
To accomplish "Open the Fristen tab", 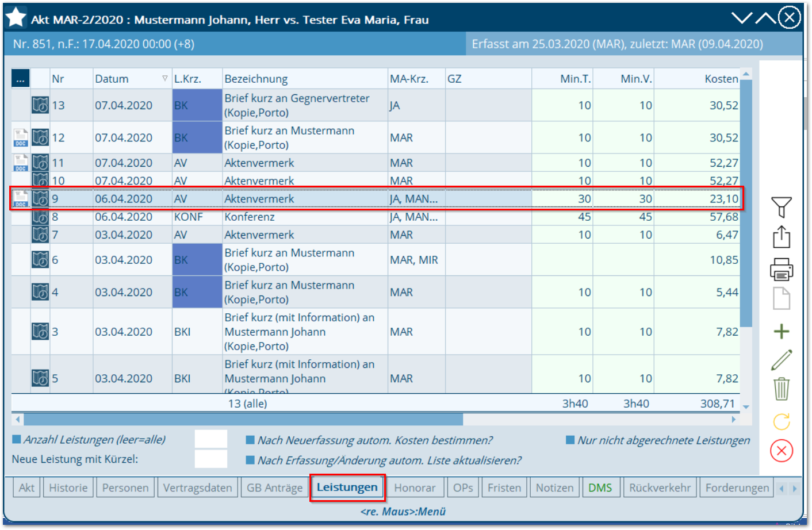I will [x=504, y=488].
